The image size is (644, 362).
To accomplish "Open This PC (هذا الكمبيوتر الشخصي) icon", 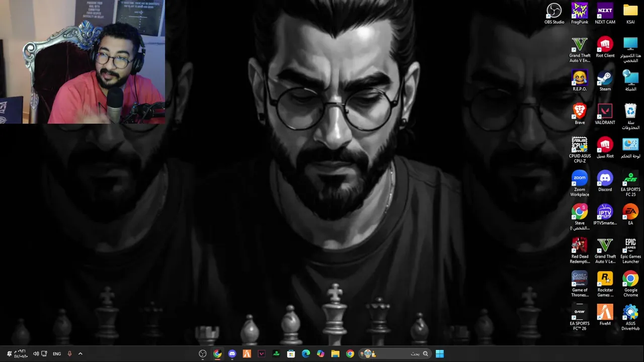I will pyautogui.click(x=630, y=50).
